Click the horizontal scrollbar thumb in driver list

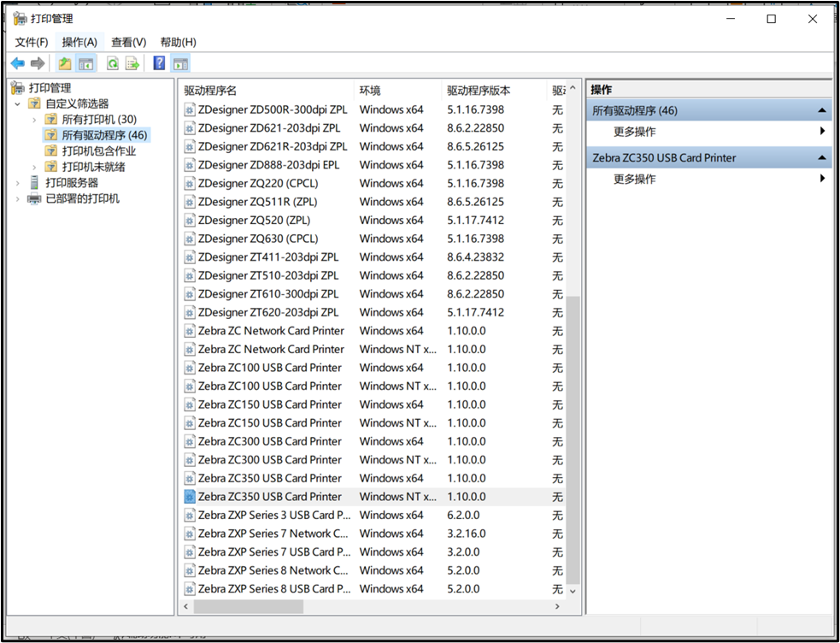click(248, 606)
